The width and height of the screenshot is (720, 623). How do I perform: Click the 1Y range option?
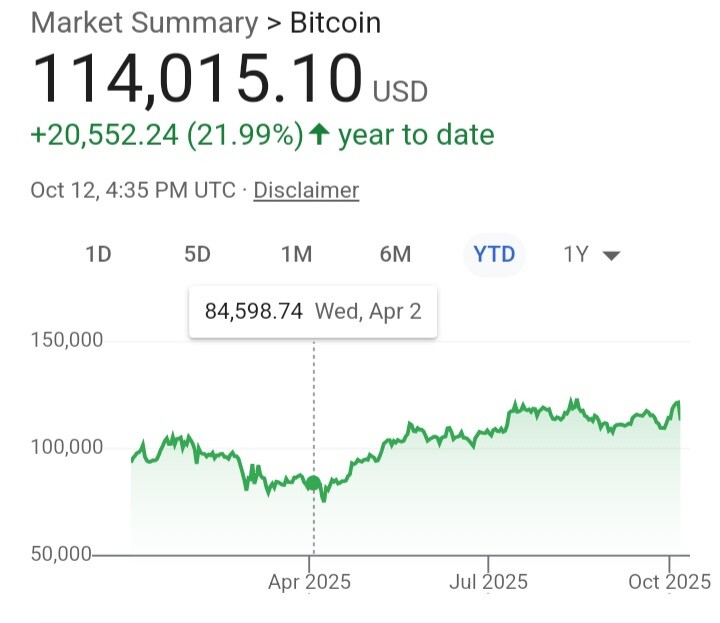point(576,254)
